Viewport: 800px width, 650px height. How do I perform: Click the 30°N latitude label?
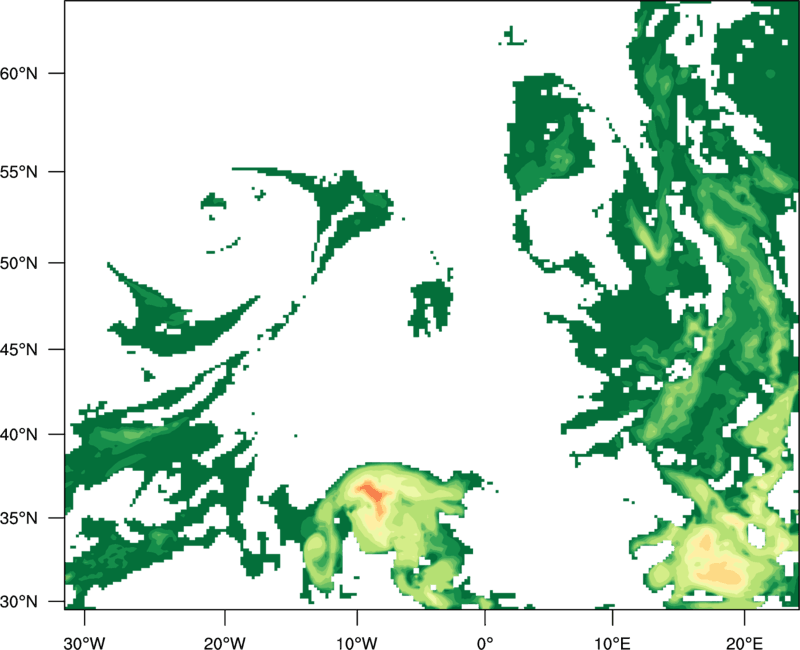point(19,602)
